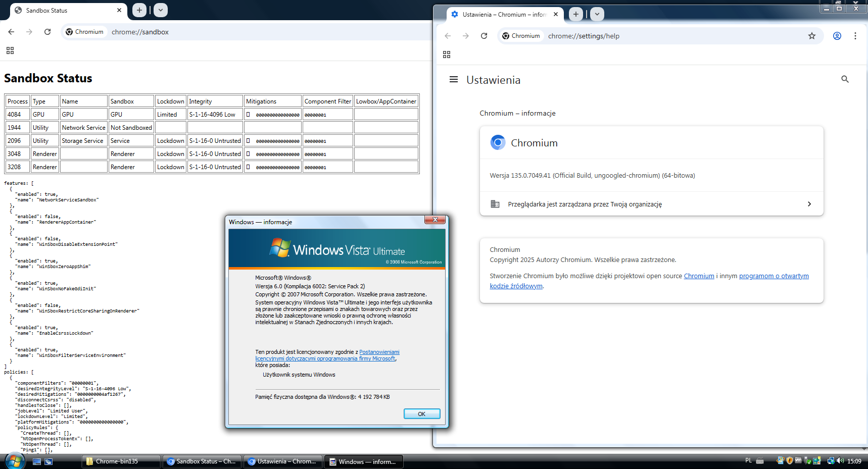Go forward in the Sandbox Status window

[29, 32]
